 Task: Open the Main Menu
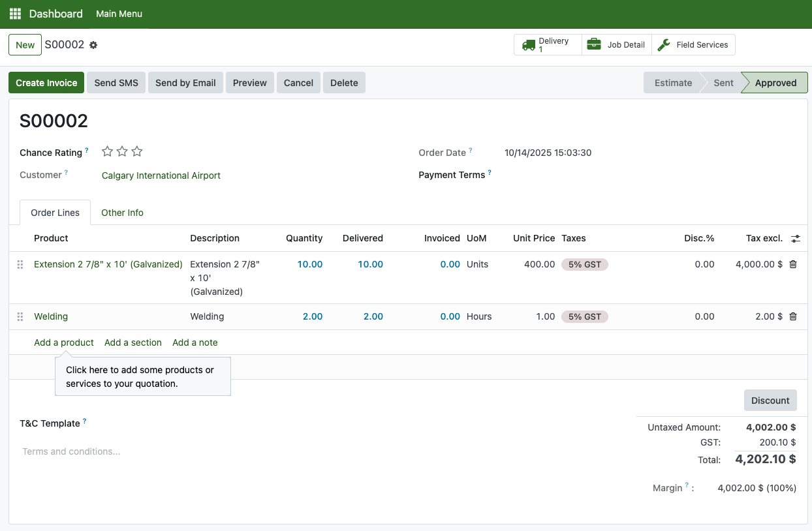point(119,14)
